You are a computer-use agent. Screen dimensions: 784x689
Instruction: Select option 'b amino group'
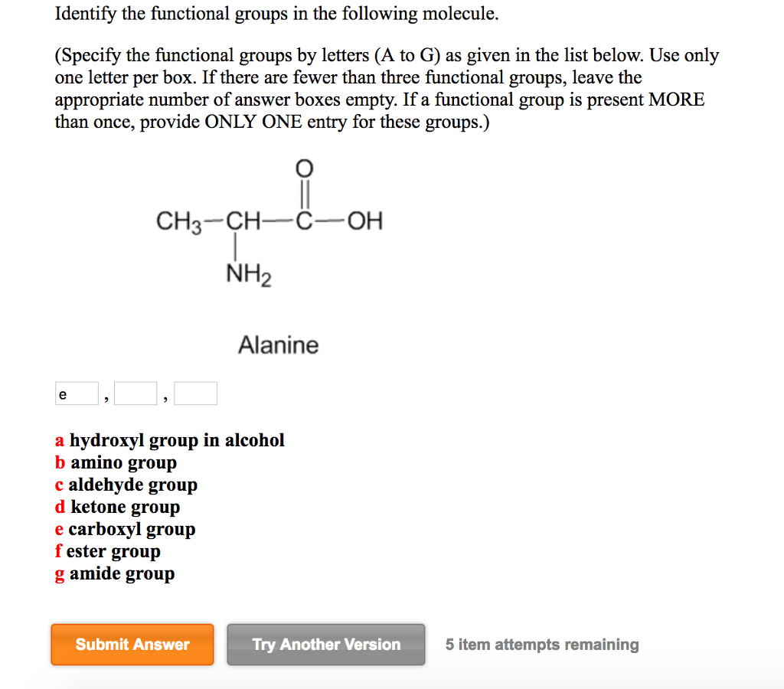pyautogui.click(x=116, y=462)
